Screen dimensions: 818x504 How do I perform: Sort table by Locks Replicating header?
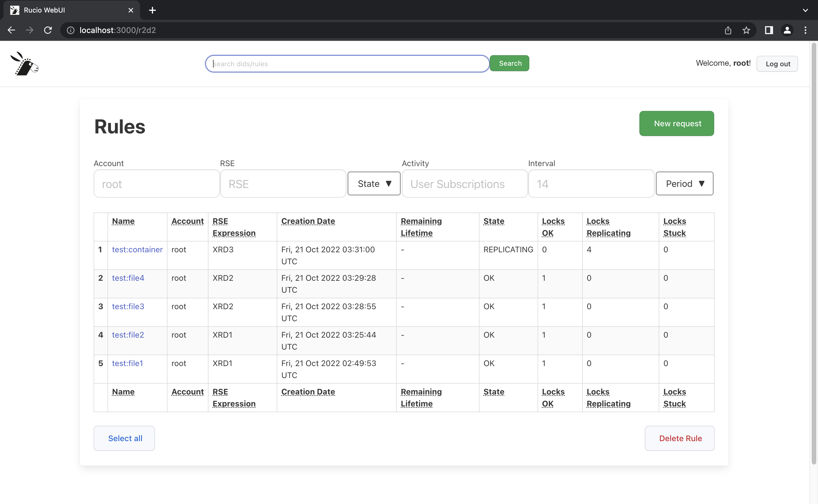(x=608, y=227)
